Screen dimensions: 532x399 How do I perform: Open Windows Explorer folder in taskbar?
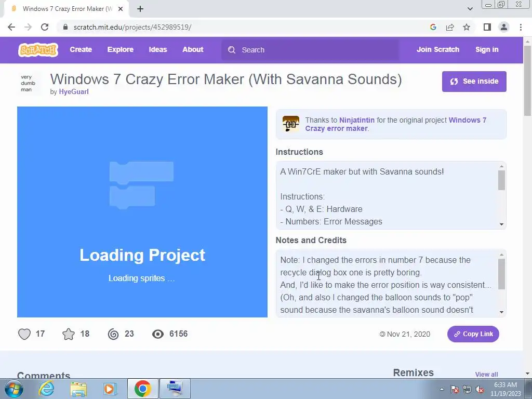click(78, 389)
